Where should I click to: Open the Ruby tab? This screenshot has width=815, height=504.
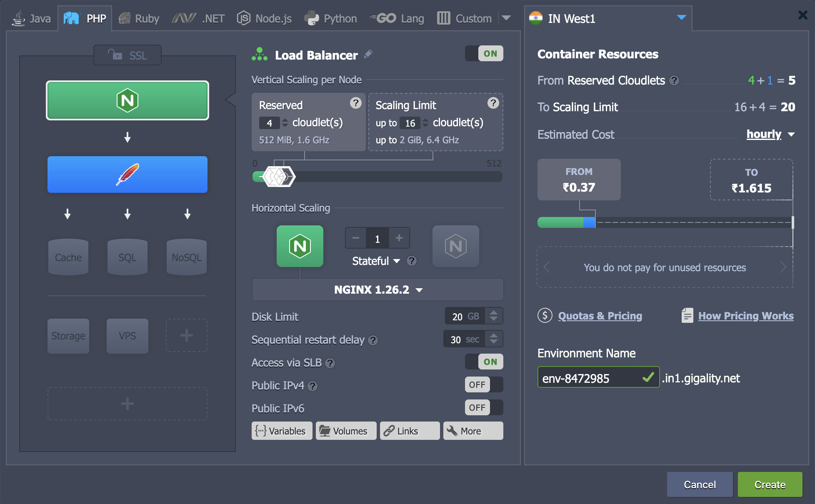[x=139, y=18]
